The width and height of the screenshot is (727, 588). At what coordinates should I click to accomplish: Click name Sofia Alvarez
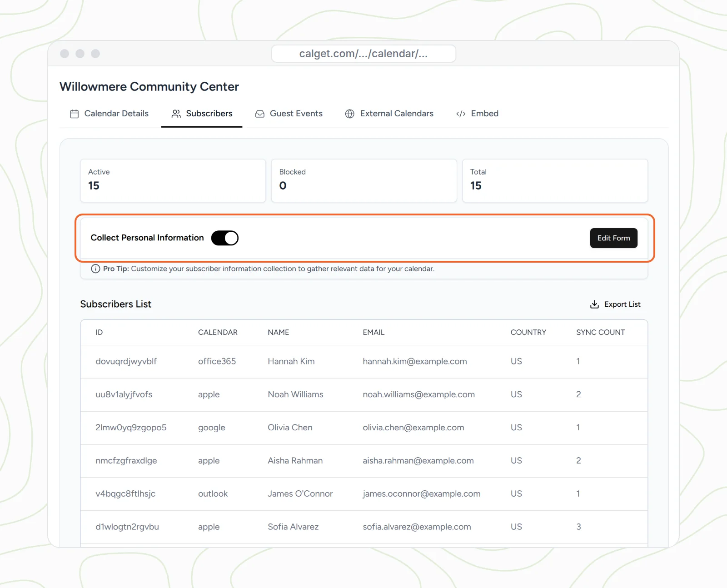pos(293,527)
